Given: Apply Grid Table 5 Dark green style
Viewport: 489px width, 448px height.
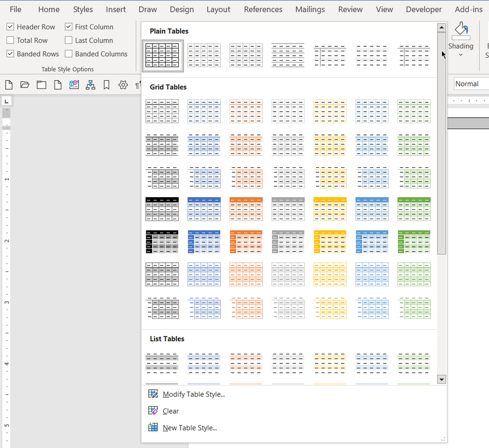Looking at the screenshot, I should point(414,242).
